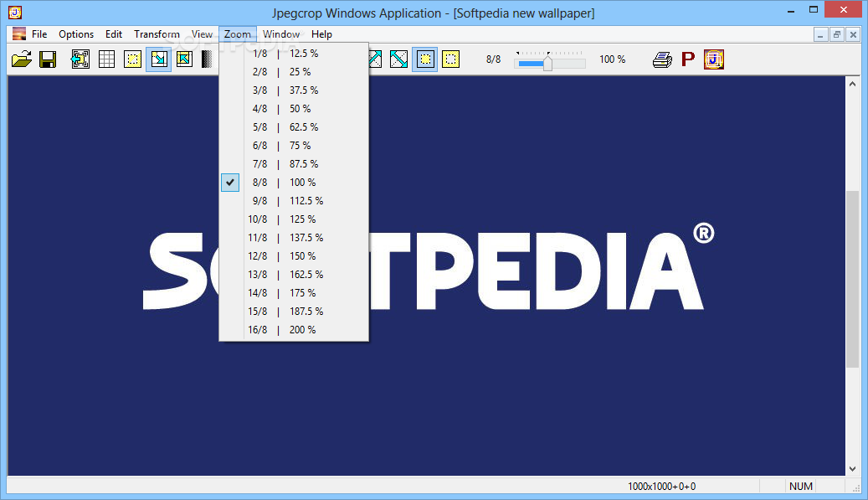Click the 8/8 zoom ratio label
The height and width of the screenshot is (500, 868).
[x=493, y=59]
